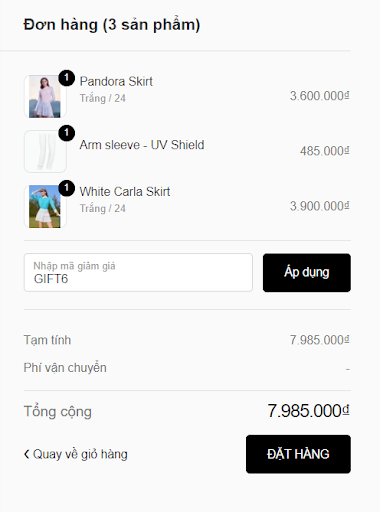The width and height of the screenshot is (380, 512).
Task: Click the White Carla Skirt product name
Action: pyautogui.click(x=125, y=192)
